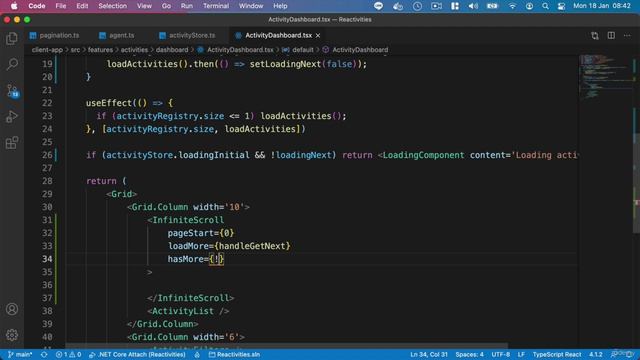This screenshot has width=640, height=360.
Task: Open the editor More Actions ellipsis
Action: coord(627,36)
